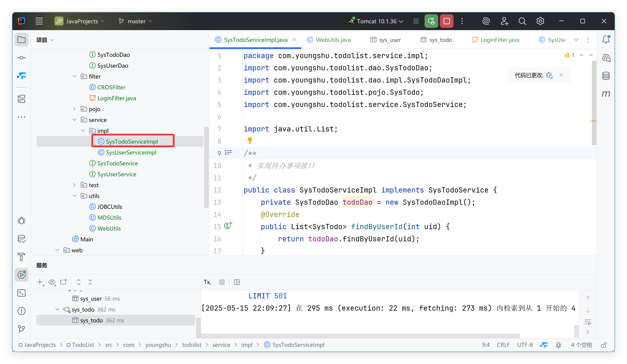Open the Code With Me icon
The width and height of the screenshot is (627, 364).
pyautogui.click(x=504, y=21)
